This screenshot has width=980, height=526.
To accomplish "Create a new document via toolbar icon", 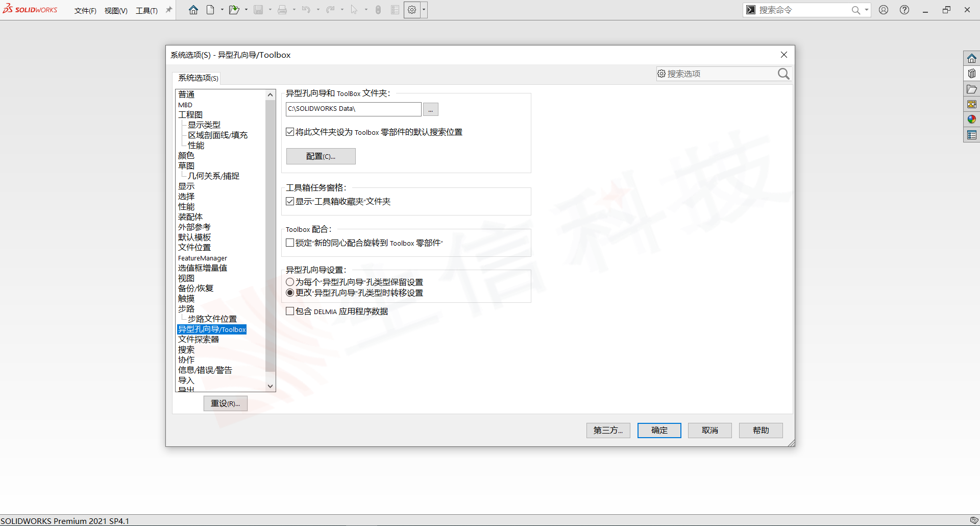I will click(x=210, y=10).
